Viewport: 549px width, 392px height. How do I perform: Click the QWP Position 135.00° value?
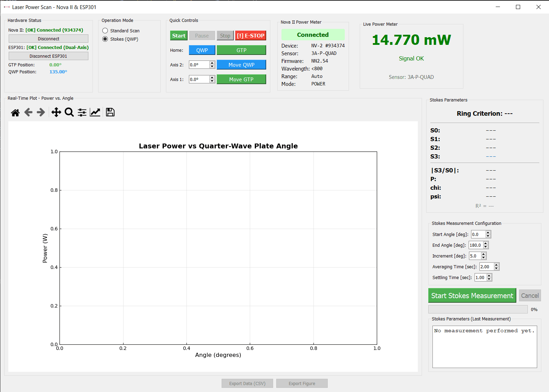pyautogui.click(x=58, y=72)
